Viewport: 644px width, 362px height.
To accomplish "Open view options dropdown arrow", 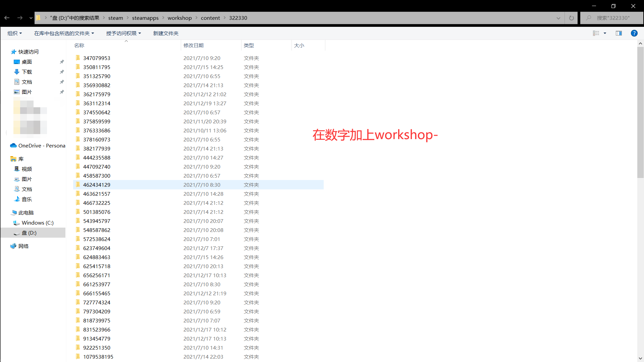I will coord(605,33).
